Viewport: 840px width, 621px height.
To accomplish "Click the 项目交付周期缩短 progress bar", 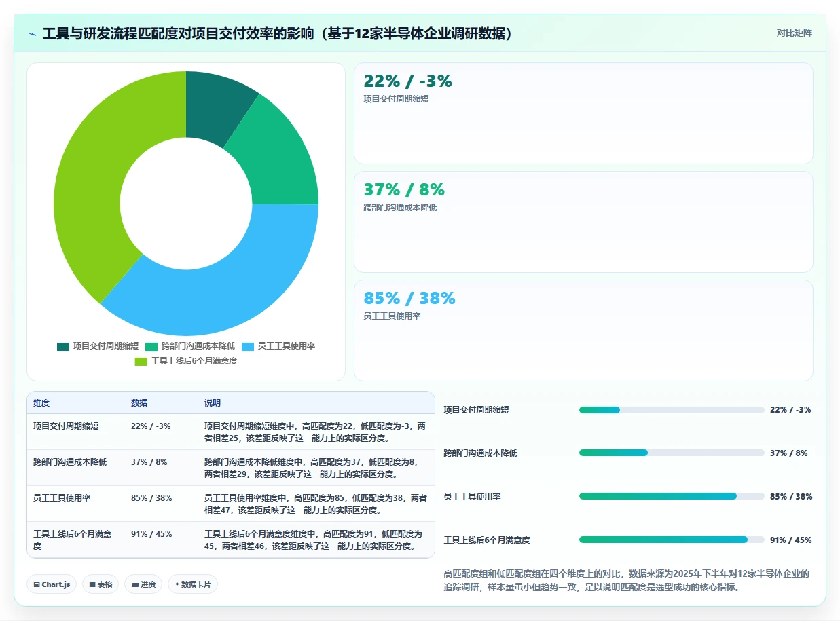I will tap(672, 410).
